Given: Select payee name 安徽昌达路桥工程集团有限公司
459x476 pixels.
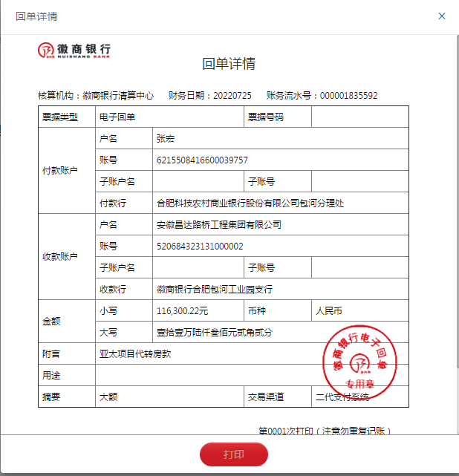Looking at the screenshot, I should [219, 224].
